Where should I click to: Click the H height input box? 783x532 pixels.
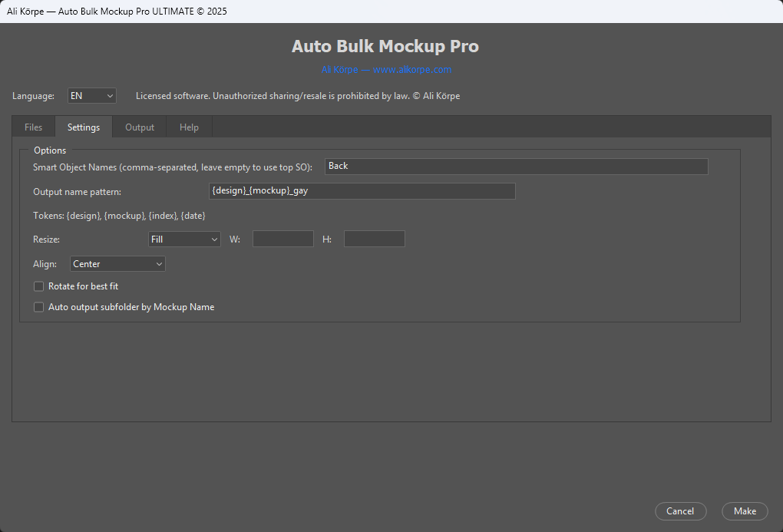[374, 239]
